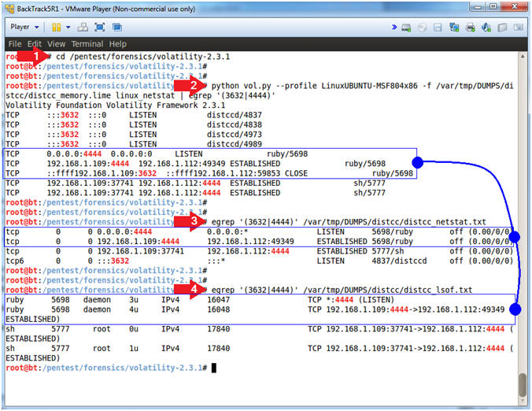This screenshot has height=411, width=532.
Task: Click the Unity mode toolbar icon
Action: pyautogui.click(x=117, y=27)
